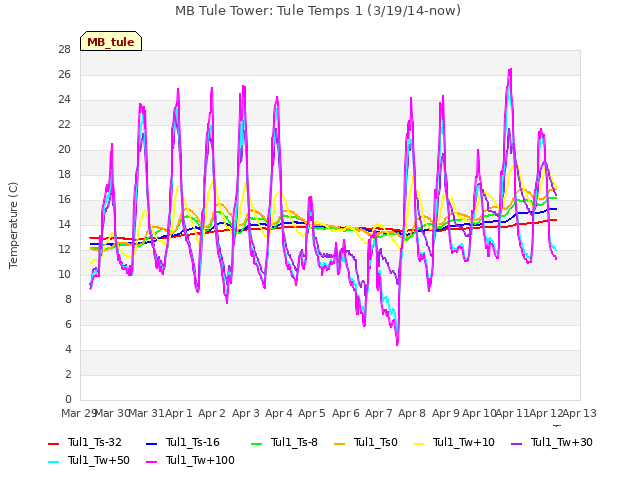The image size is (640, 480).
Task: Select the Tul1_Tw+50 legend label
Action: (x=99, y=460)
